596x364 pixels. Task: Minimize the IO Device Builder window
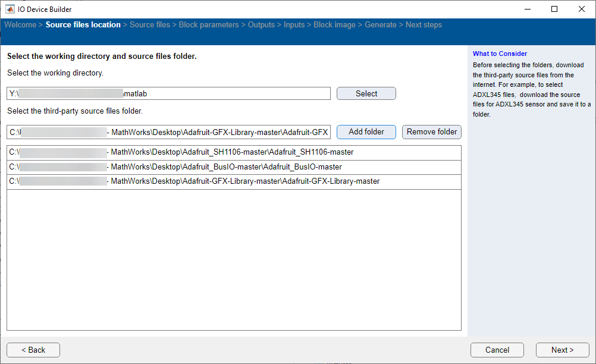[527, 9]
